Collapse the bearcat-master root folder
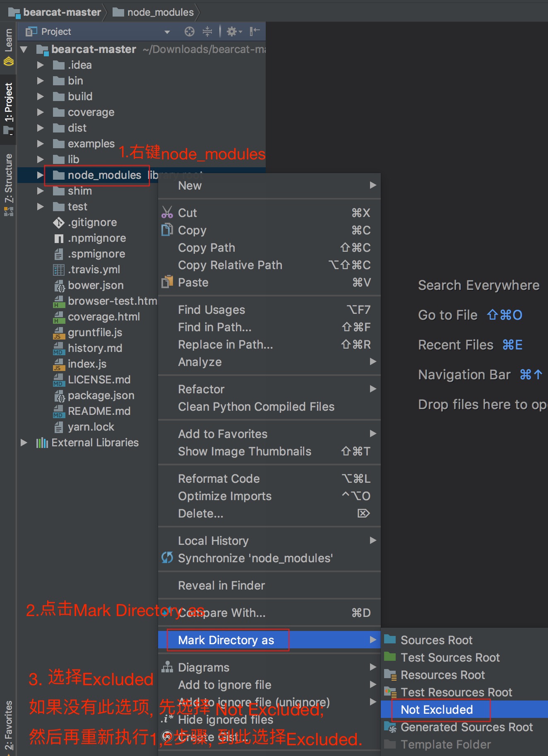 [x=24, y=50]
